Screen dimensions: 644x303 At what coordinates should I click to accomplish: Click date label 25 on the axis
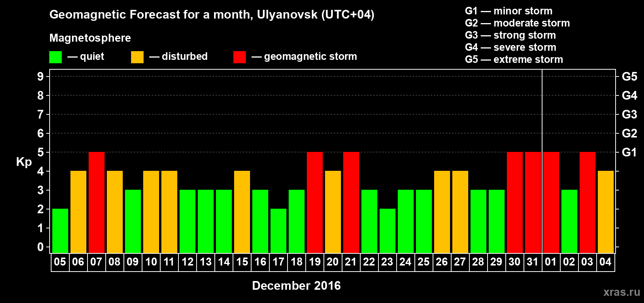tap(424, 262)
